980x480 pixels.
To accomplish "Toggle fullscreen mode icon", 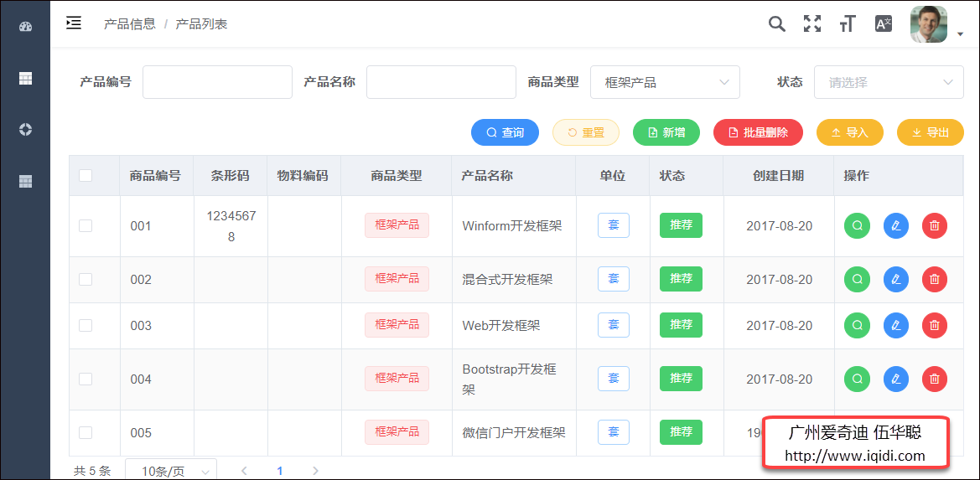I will coord(811,23).
